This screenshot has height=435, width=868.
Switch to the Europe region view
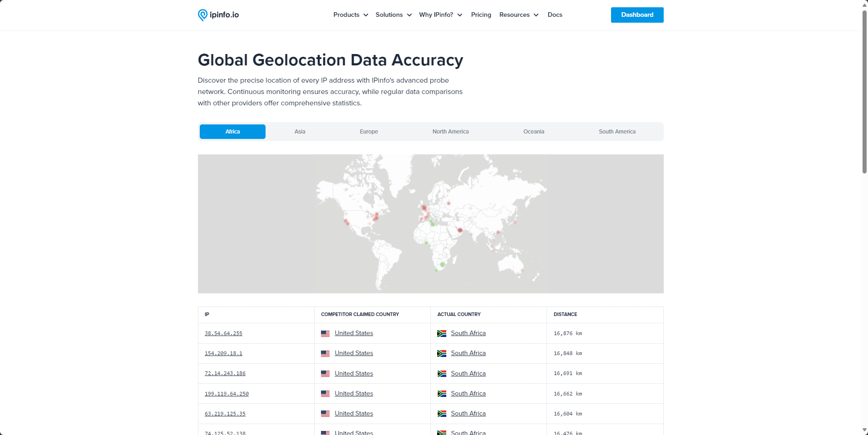coord(369,131)
